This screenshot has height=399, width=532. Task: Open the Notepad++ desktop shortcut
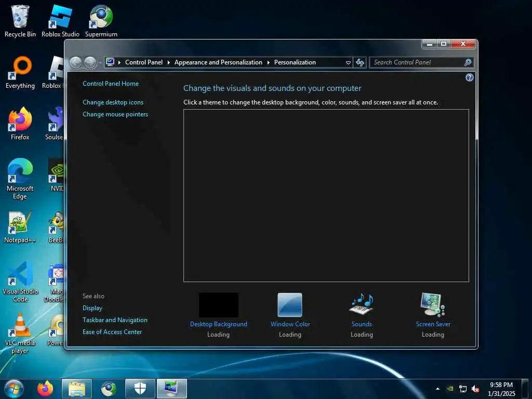tap(20, 227)
